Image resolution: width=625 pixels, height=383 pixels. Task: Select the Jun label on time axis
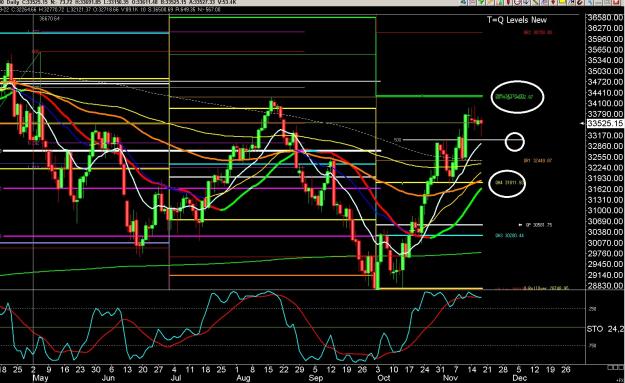click(108, 378)
